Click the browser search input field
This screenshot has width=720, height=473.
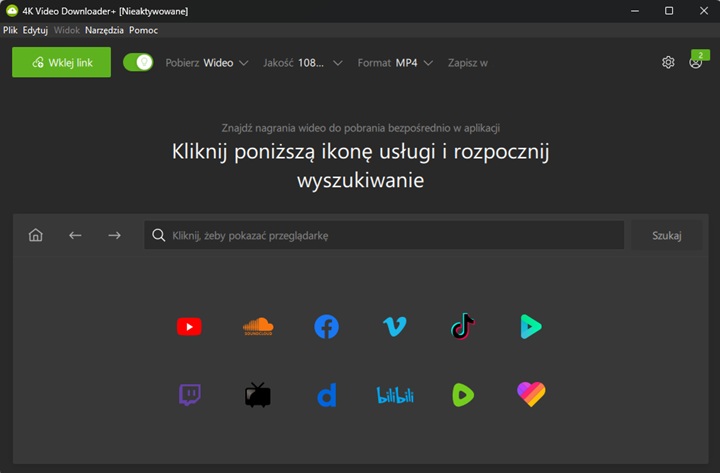coord(385,235)
